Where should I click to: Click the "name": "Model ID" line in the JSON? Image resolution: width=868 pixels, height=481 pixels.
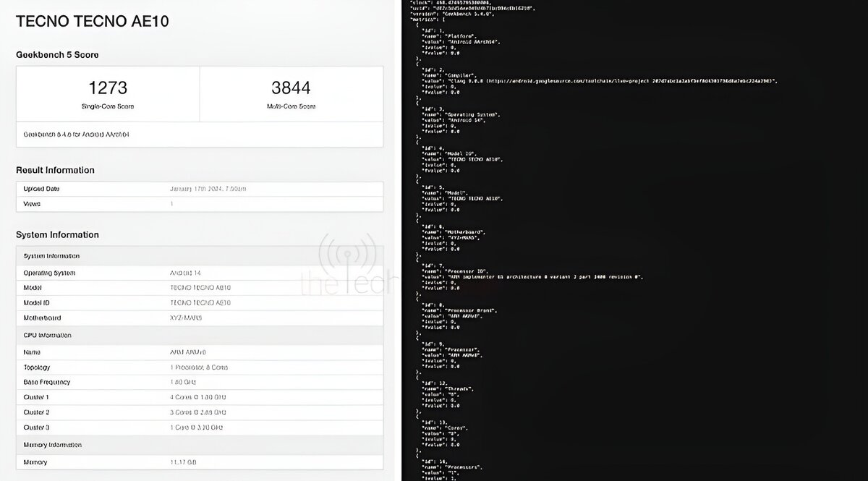451,153
